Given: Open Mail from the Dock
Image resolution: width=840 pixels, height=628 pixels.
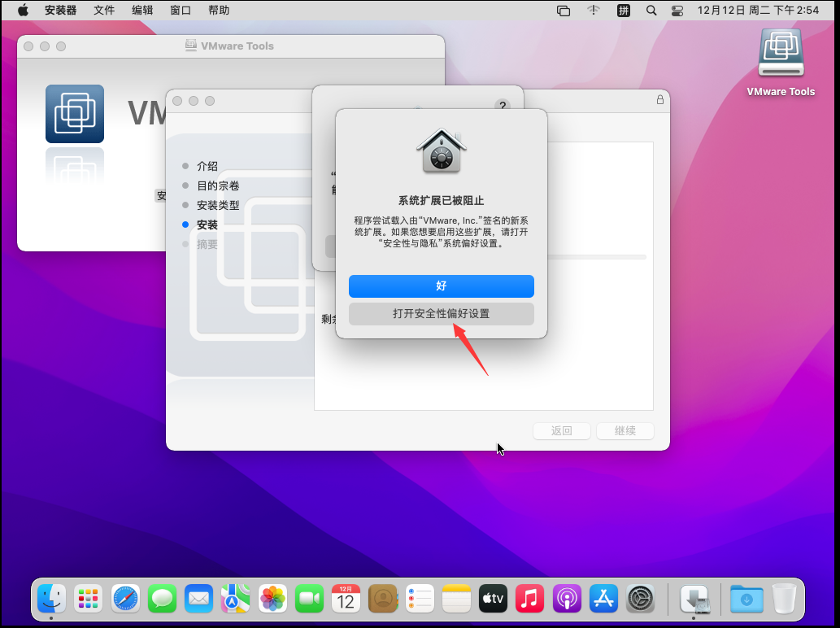Looking at the screenshot, I should pos(198,598).
